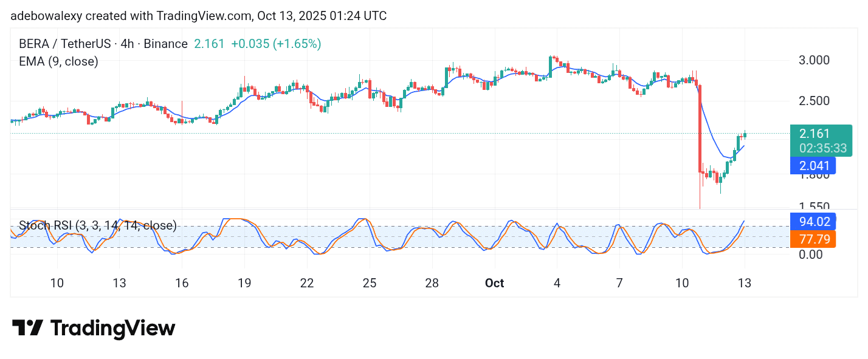Click the EMA (9, close) indicator legend

click(58, 61)
